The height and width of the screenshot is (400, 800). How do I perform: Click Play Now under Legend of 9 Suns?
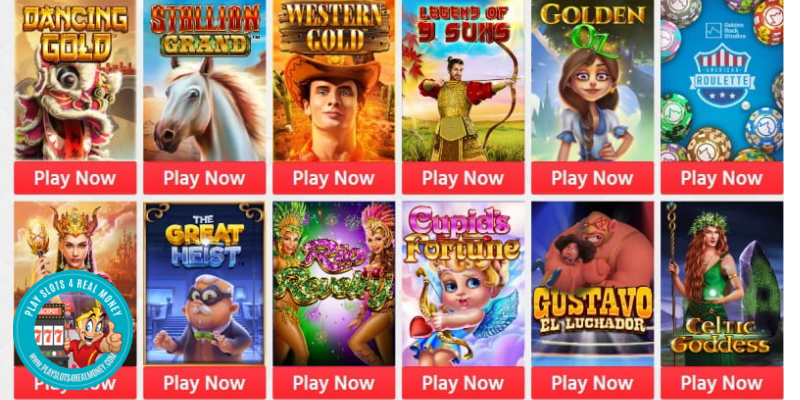[463, 178]
